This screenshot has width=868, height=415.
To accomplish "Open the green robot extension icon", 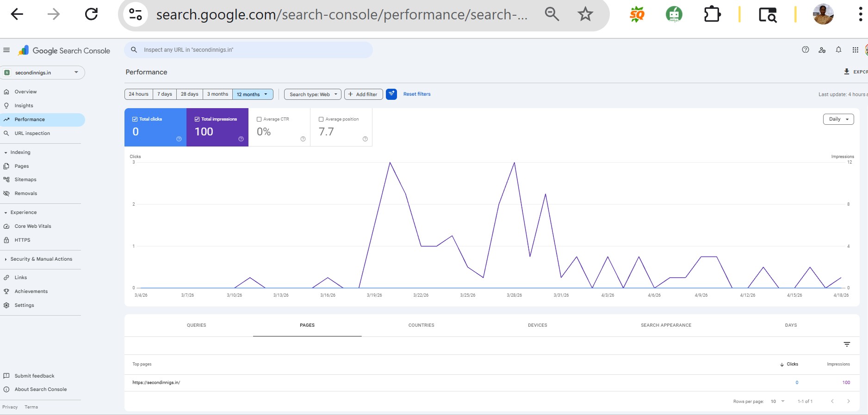I will point(674,14).
